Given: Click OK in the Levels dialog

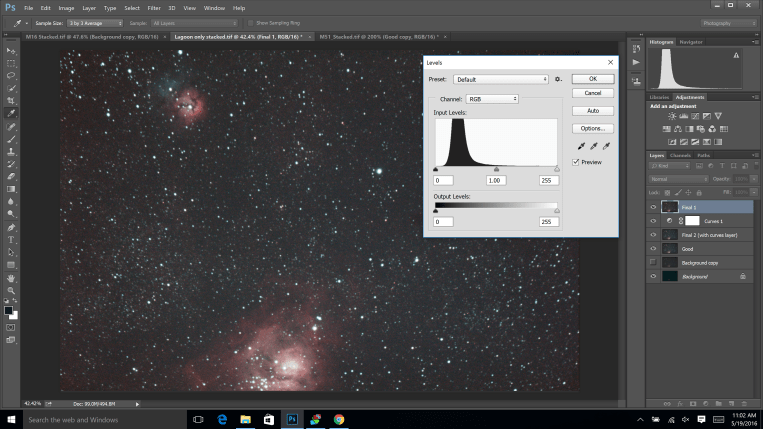Looking at the screenshot, I should (593, 79).
